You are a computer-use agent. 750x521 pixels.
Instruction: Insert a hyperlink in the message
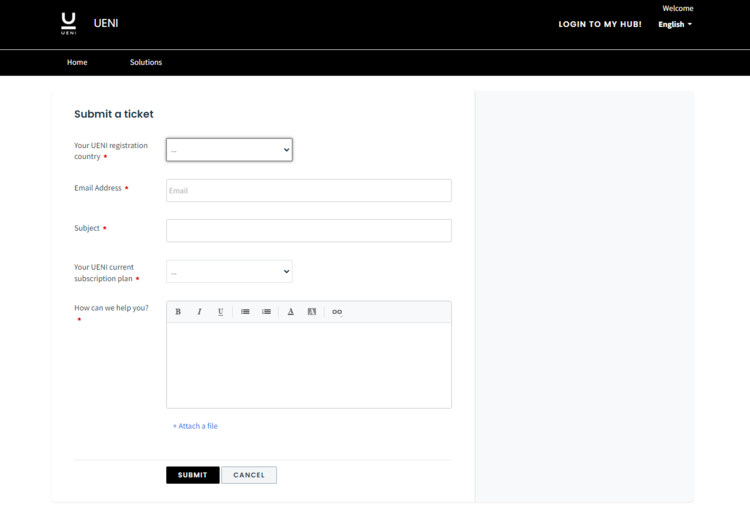(x=337, y=312)
